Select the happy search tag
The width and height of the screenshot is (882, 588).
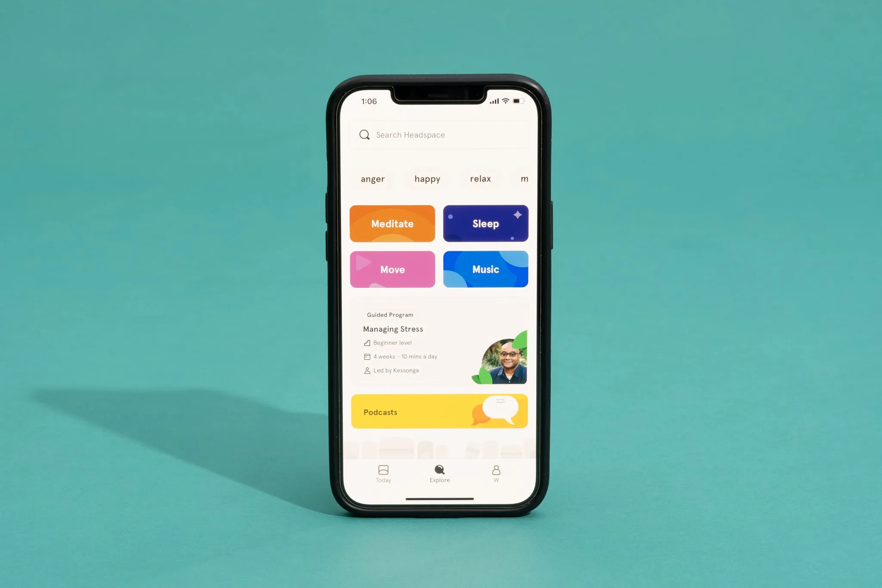427,178
